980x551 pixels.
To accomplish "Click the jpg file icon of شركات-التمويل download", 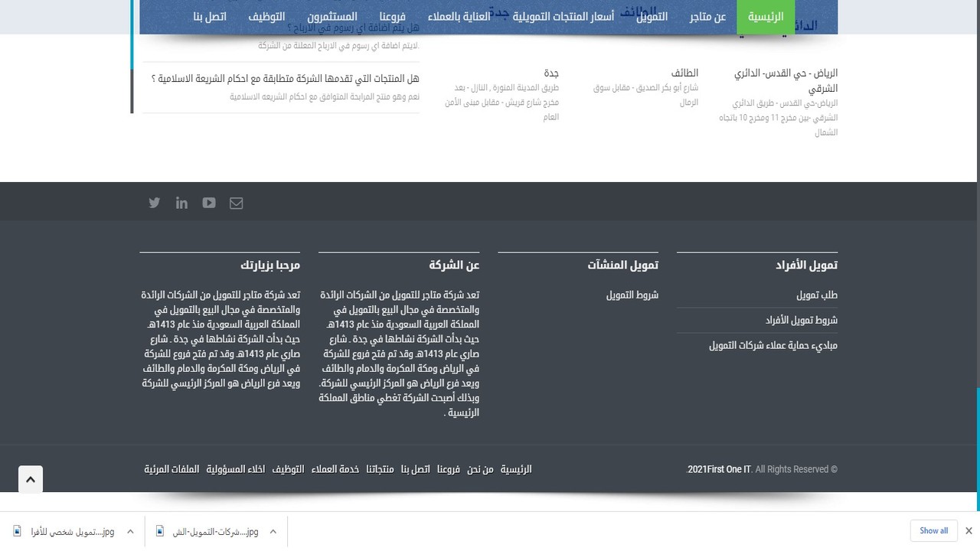I will 160,531.
